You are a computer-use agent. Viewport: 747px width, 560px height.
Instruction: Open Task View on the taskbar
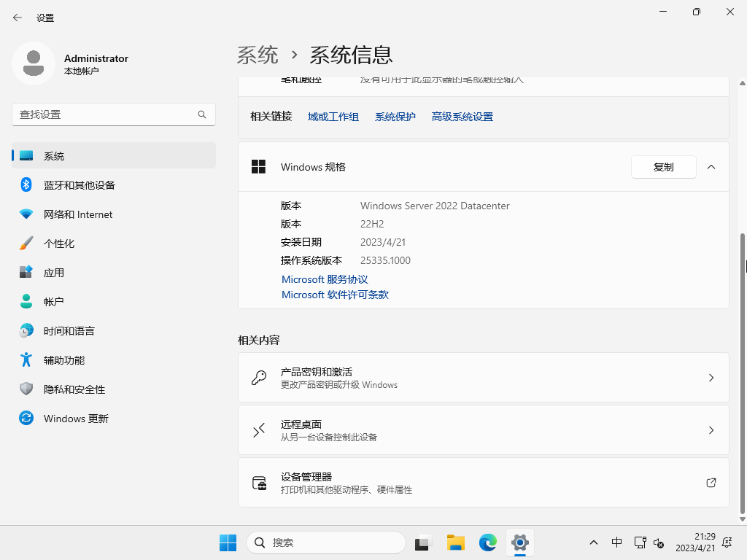tap(423, 542)
